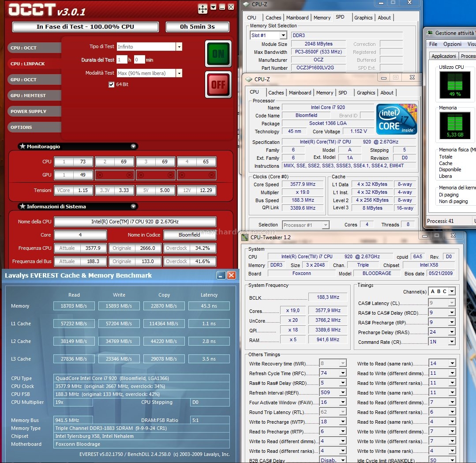Collapse the Monitoraggio section arrow
This screenshot has width=476, height=463.
133,147
